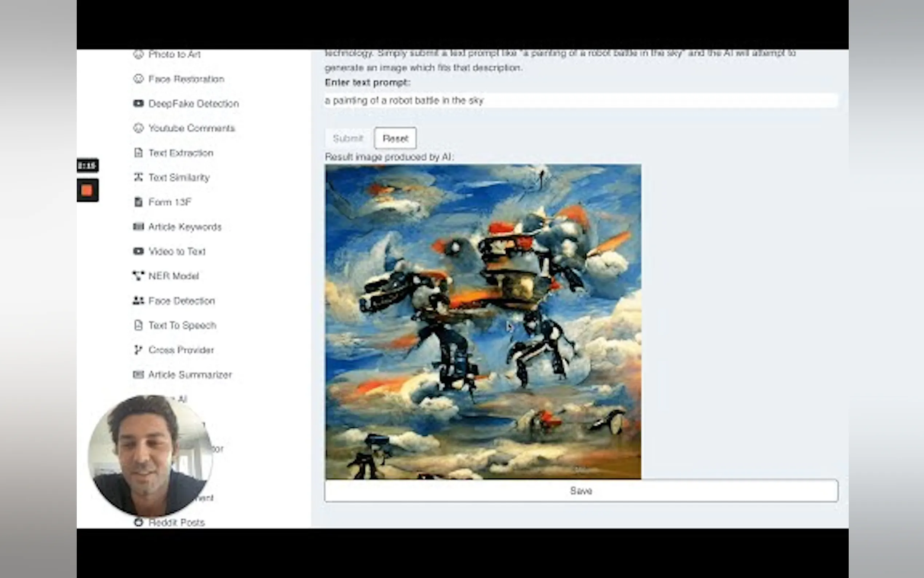Click the generated robot battle painting

tap(483, 321)
